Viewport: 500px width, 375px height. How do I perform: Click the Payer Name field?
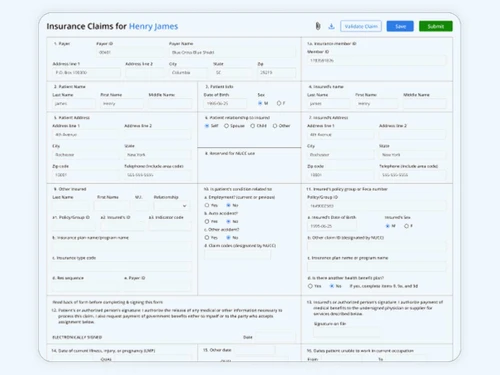coord(232,52)
